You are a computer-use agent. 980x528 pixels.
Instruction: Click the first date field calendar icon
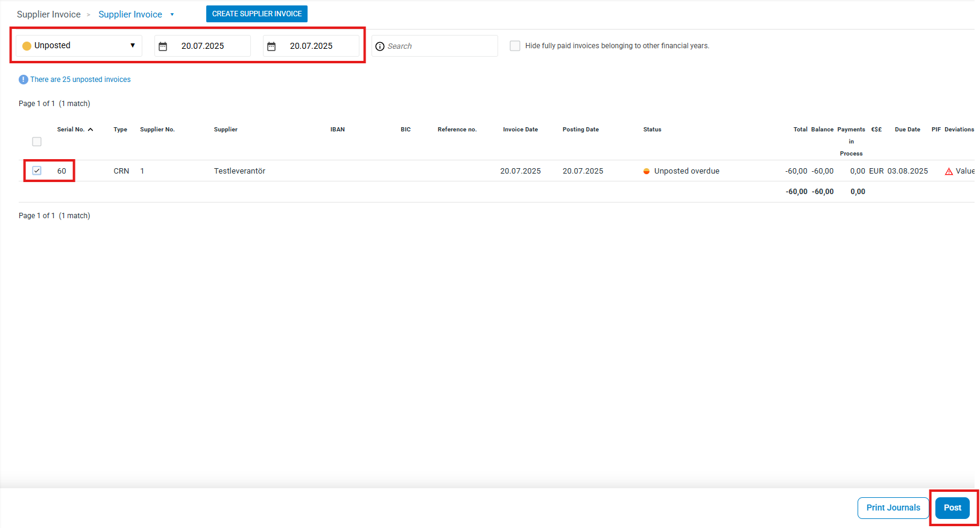pyautogui.click(x=163, y=46)
